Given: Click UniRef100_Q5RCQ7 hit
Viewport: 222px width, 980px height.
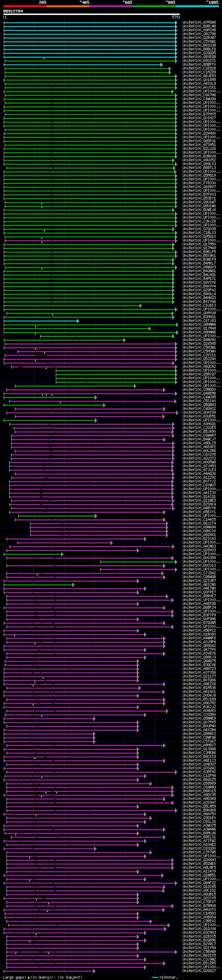Looking at the screenshot, I should click(199, 374).
